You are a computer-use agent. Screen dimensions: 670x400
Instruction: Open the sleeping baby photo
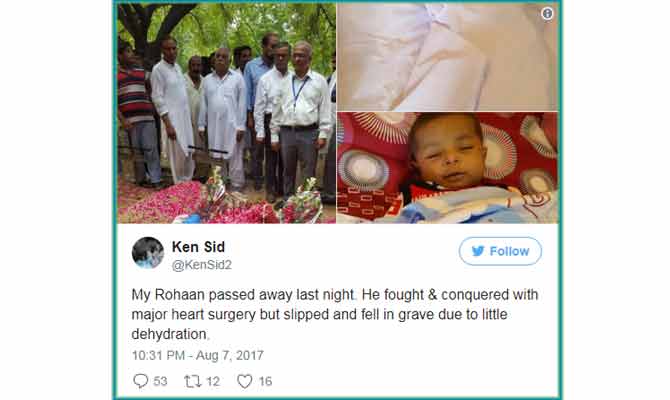(x=447, y=168)
